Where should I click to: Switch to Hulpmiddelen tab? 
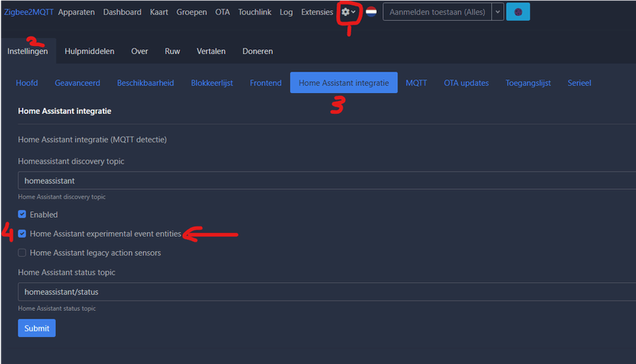[89, 52]
